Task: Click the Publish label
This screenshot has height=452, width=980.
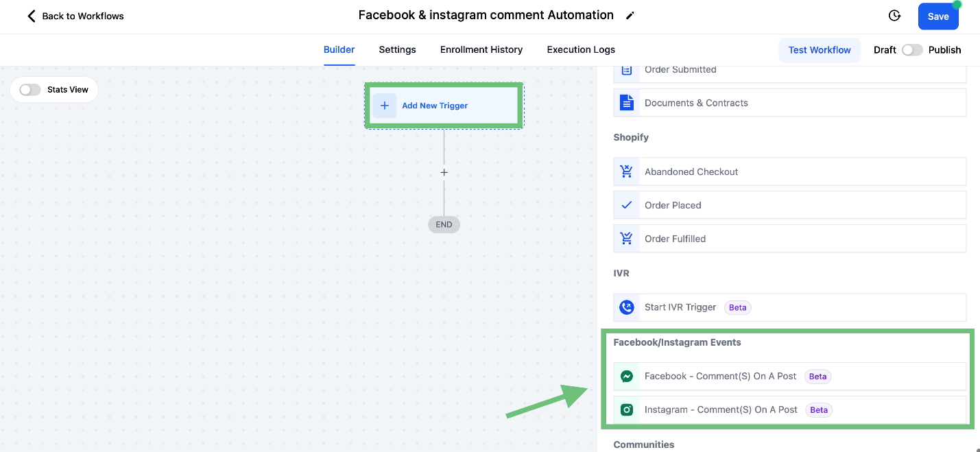Action: click(945, 50)
